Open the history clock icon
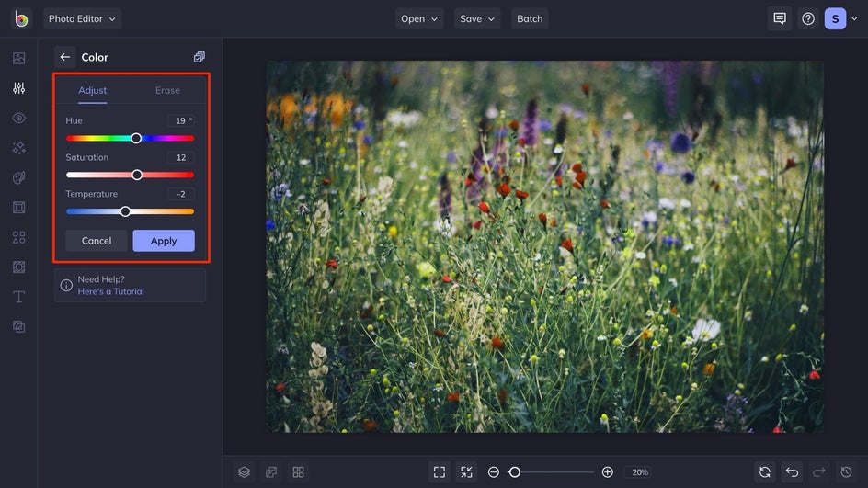Screen dimensions: 868x488 point(845,471)
